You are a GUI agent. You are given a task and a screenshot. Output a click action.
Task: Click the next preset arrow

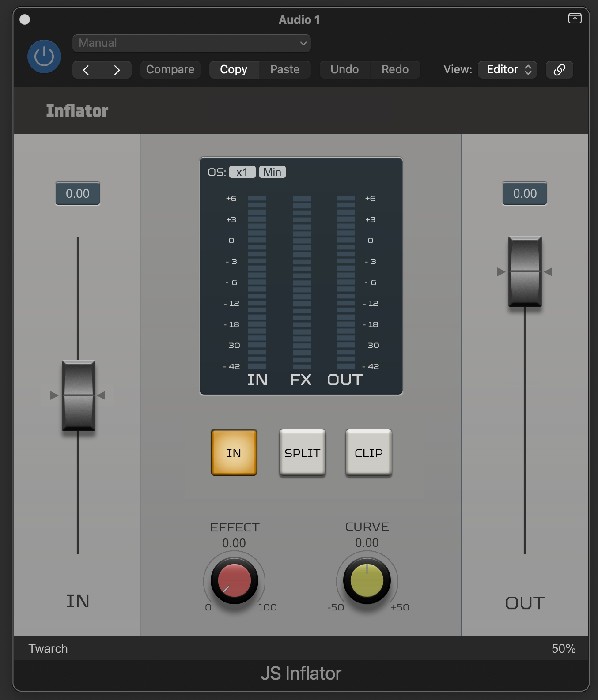coord(117,70)
